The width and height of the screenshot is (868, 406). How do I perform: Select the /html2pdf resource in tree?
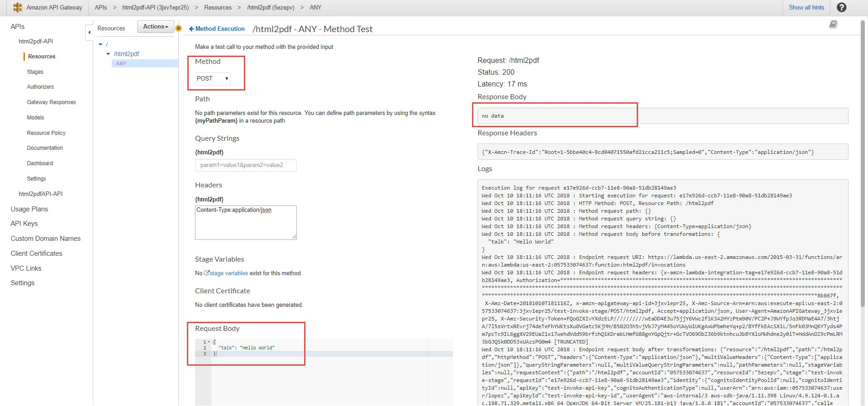pyautogui.click(x=126, y=54)
